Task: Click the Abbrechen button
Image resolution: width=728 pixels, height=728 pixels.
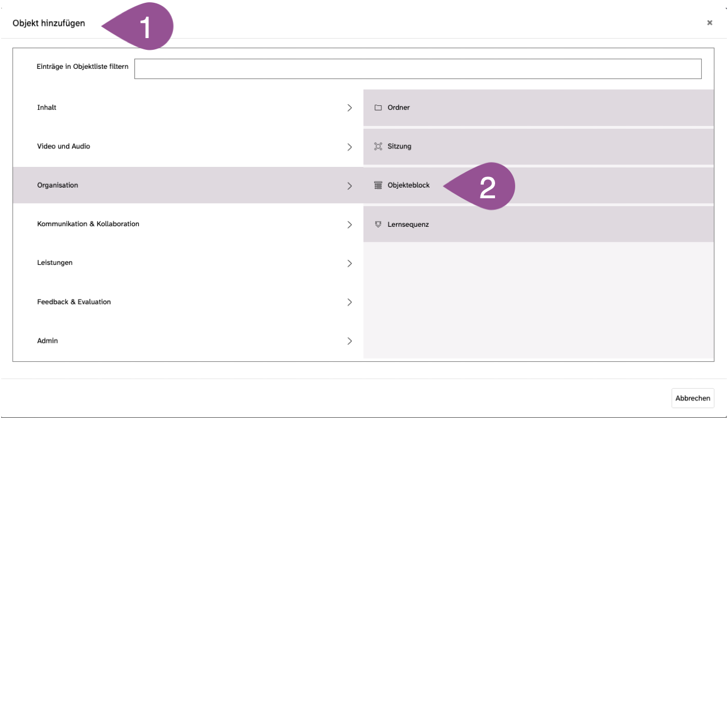Action: 693,398
